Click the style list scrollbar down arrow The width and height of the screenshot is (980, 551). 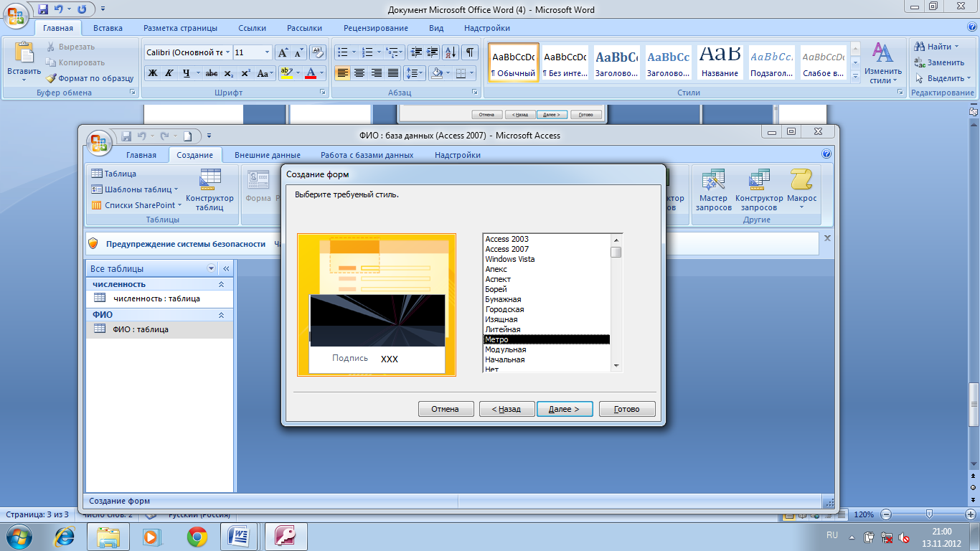616,366
